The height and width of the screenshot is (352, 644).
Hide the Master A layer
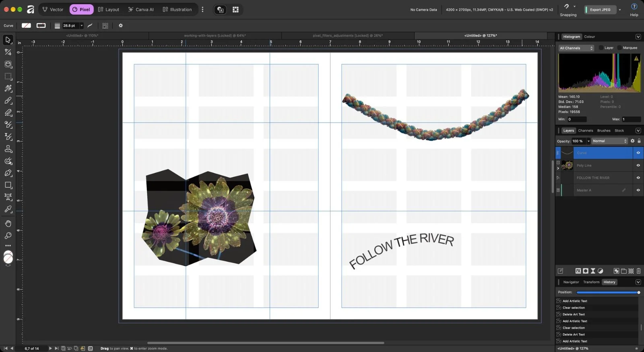pos(638,190)
